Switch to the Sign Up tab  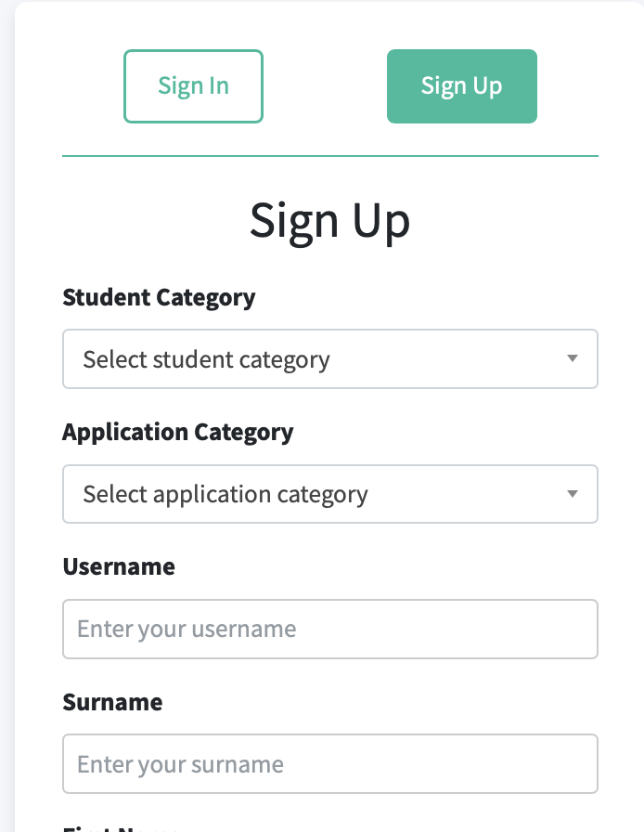coord(461,85)
